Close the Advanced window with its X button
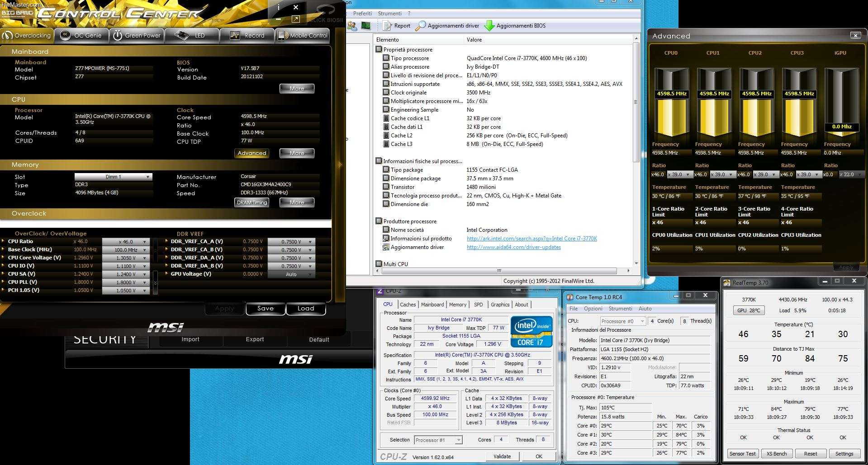Image resolution: width=868 pixels, height=465 pixels. point(855,35)
